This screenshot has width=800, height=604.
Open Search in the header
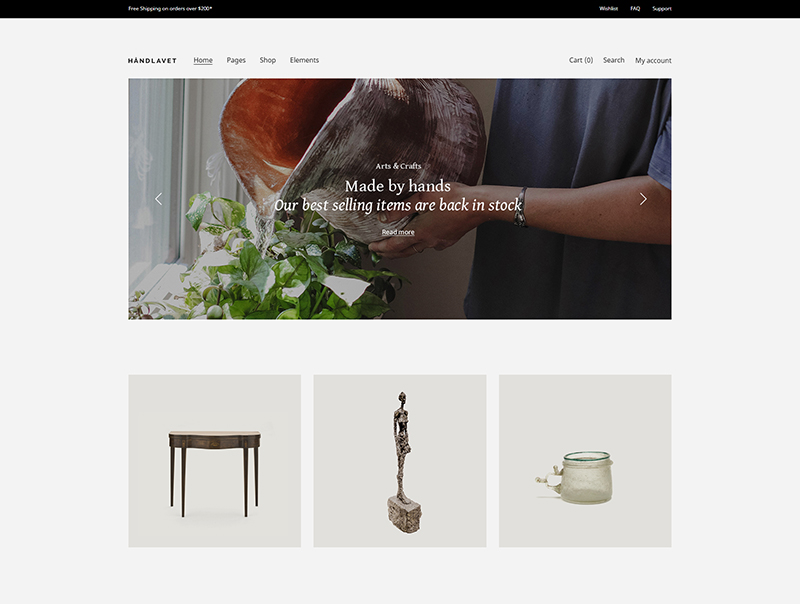coord(613,60)
